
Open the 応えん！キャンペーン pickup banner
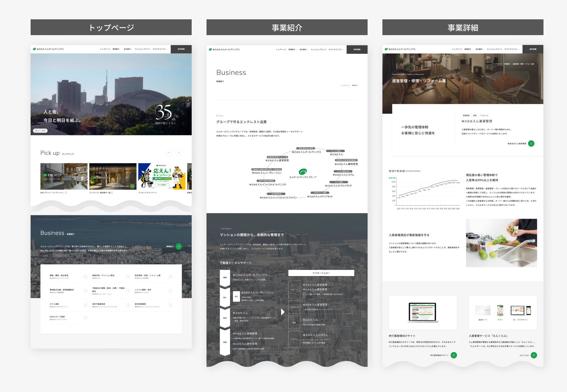pos(162,176)
